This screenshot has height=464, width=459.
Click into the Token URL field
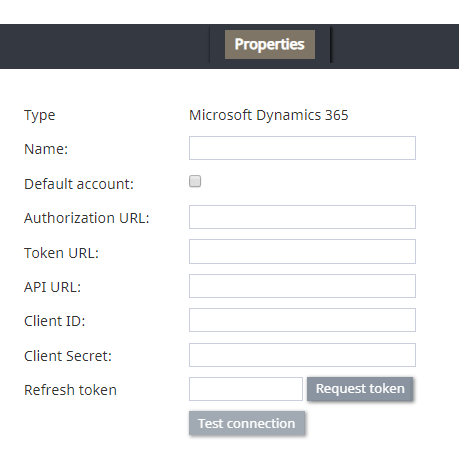tap(302, 251)
